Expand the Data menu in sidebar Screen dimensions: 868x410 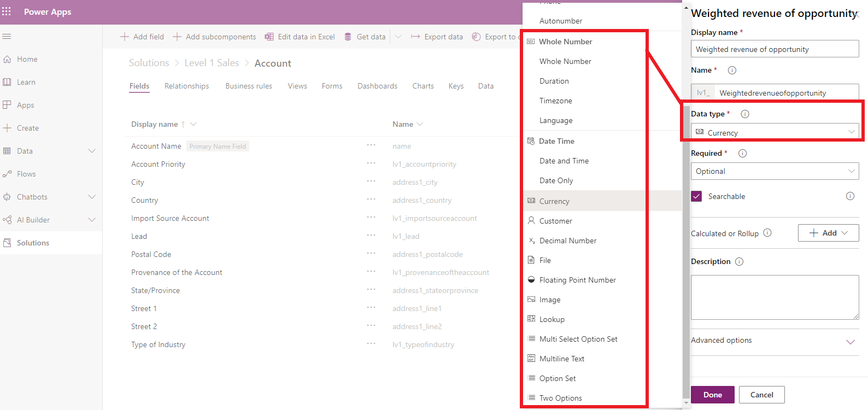coord(92,151)
